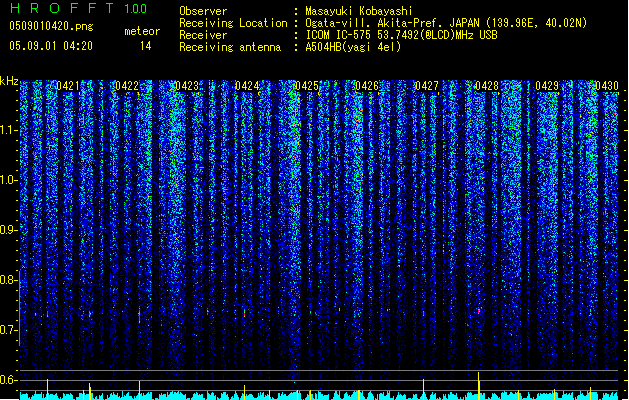Click the 0425 time marker
The height and width of the screenshot is (400, 629).
[x=307, y=86]
